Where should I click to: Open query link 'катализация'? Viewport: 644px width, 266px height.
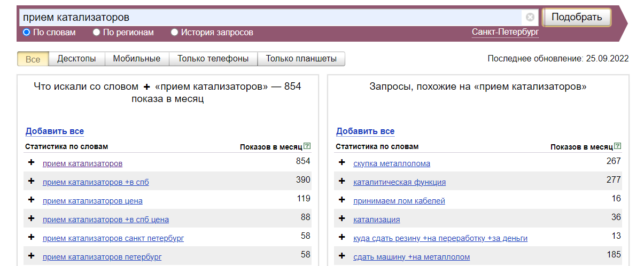[x=376, y=220]
